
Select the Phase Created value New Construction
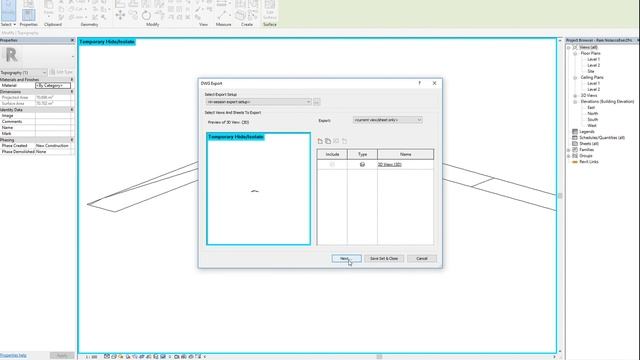tap(53, 146)
